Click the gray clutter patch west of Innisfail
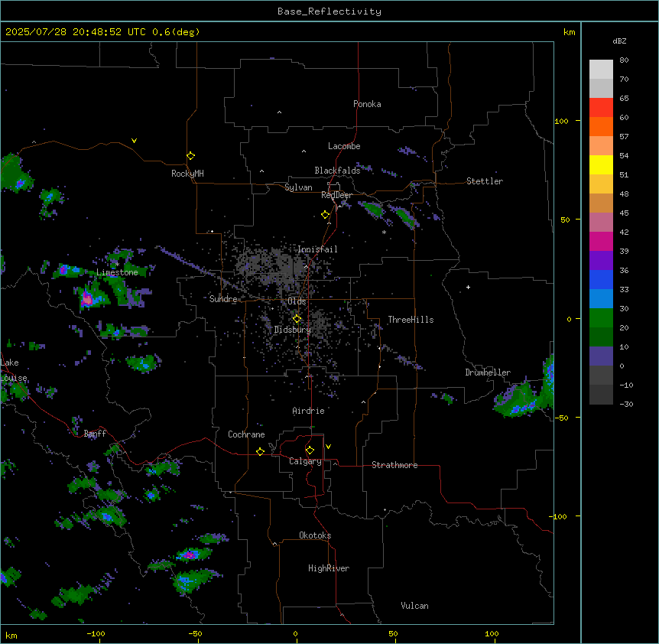Viewport: 659px width, 644px height. pyautogui.click(x=273, y=267)
